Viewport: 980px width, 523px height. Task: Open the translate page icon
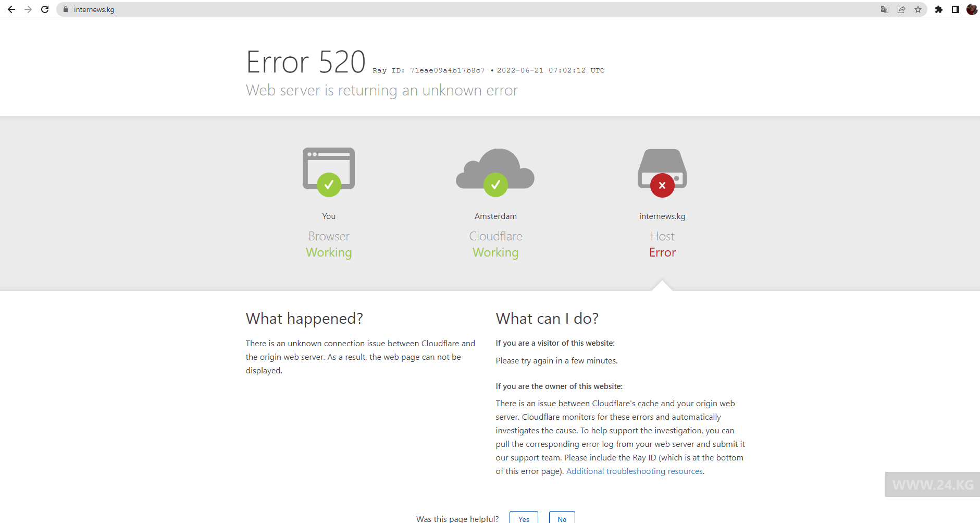884,9
